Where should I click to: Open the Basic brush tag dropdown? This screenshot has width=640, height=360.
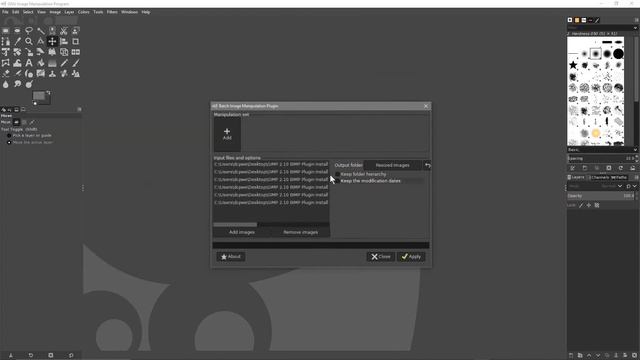pos(635,150)
